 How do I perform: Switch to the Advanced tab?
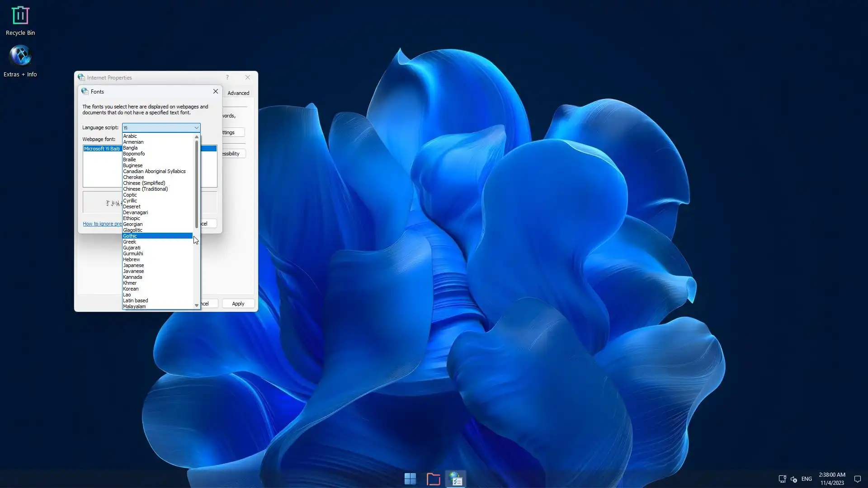point(238,93)
